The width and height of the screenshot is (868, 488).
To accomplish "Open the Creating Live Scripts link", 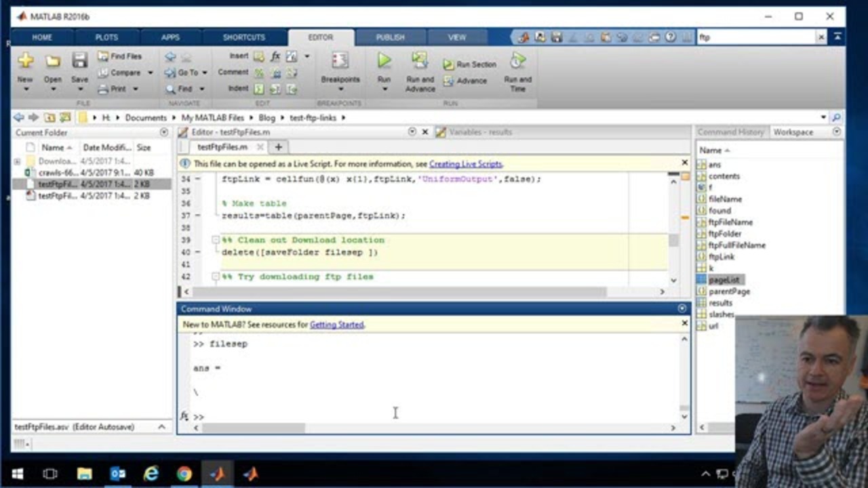I will click(x=465, y=164).
